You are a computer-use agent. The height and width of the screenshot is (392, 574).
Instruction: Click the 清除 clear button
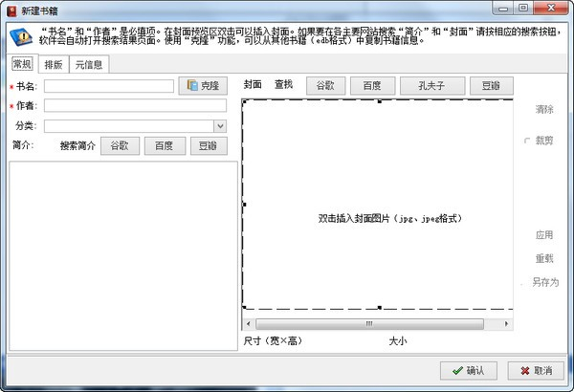544,109
